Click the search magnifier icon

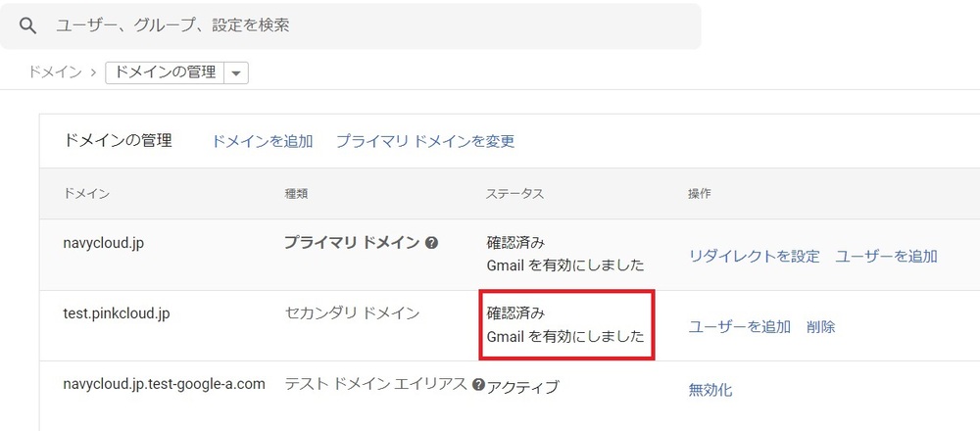click(27, 25)
